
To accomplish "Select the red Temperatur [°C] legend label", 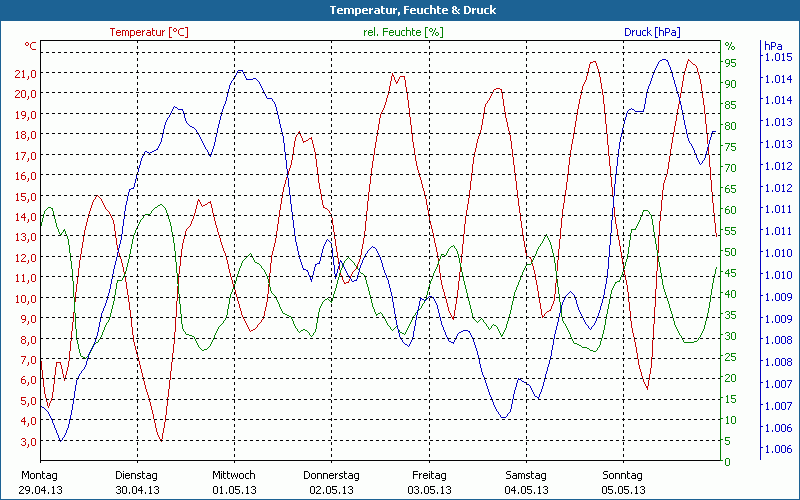I will [149, 32].
